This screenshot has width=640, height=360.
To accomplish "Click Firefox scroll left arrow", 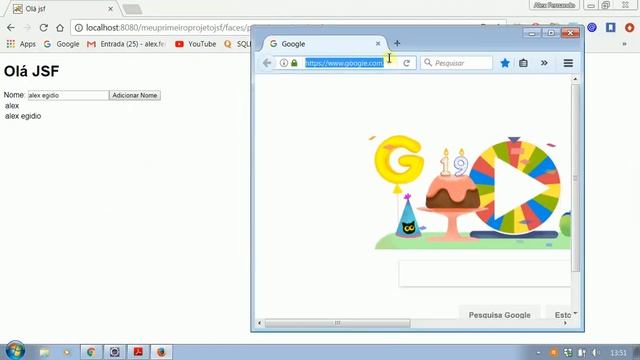I will click(260, 323).
